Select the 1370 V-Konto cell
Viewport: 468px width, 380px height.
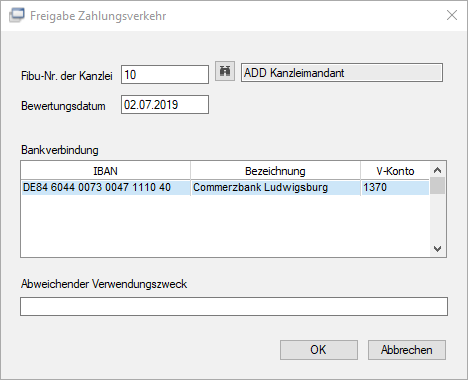point(395,187)
